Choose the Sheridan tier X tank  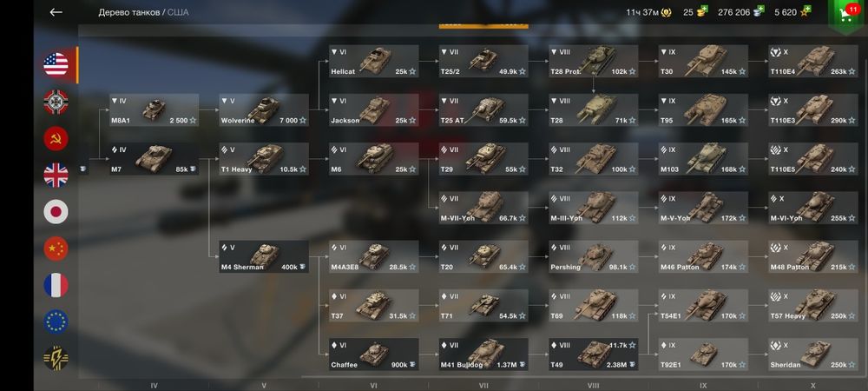(x=812, y=355)
